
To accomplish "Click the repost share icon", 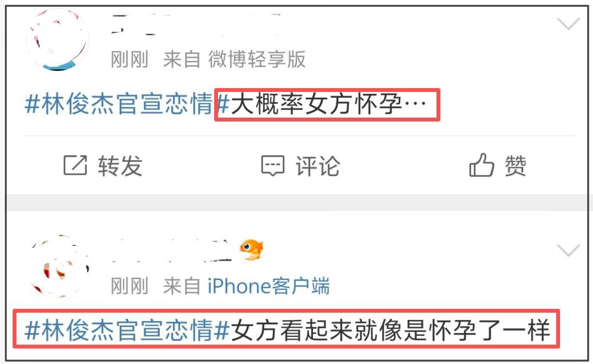I will [x=76, y=166].
